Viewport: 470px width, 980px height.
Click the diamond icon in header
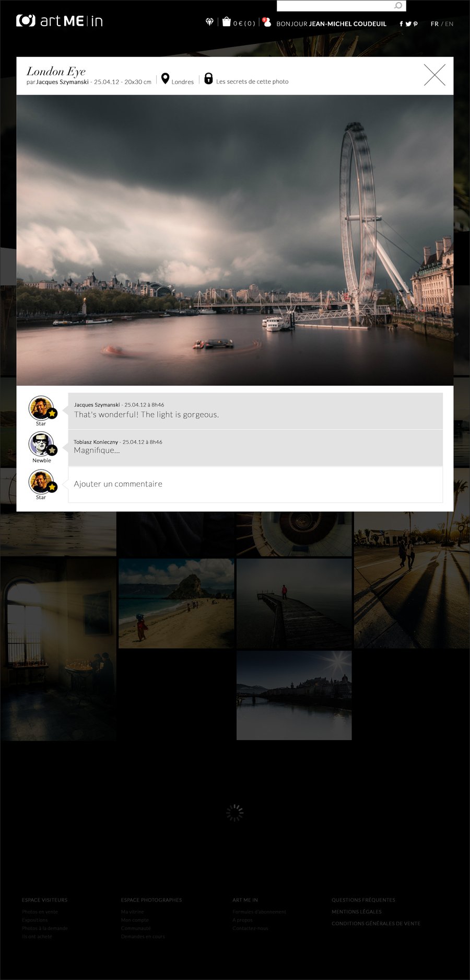209,22
